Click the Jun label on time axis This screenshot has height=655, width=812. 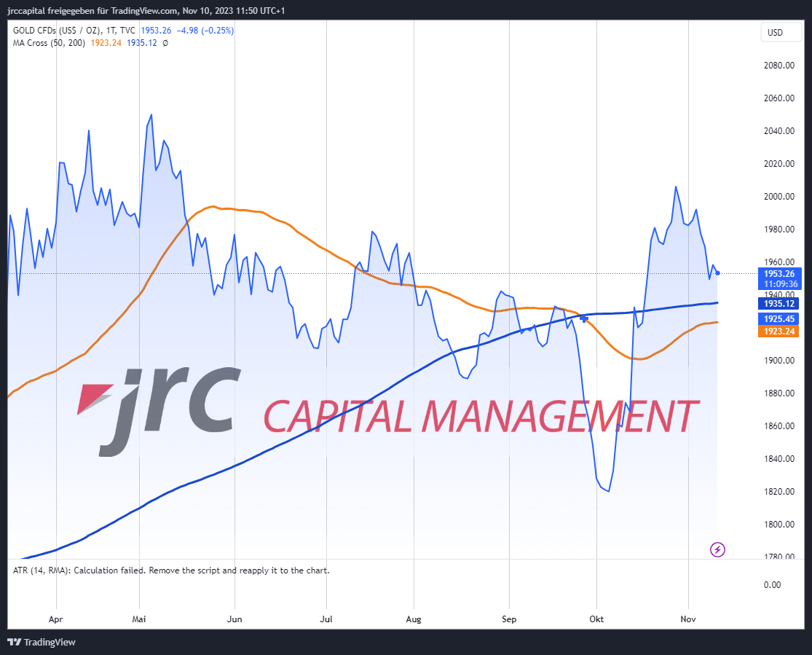(234, 619)
